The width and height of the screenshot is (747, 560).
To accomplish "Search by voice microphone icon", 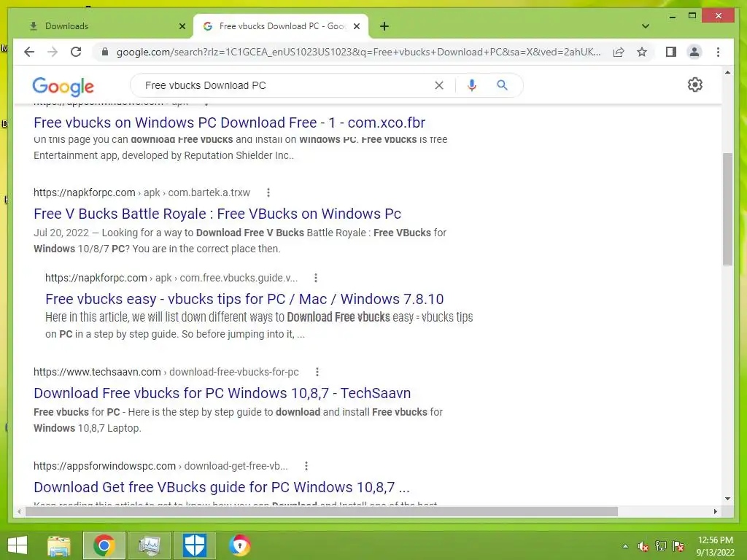I will click(472, 85).
